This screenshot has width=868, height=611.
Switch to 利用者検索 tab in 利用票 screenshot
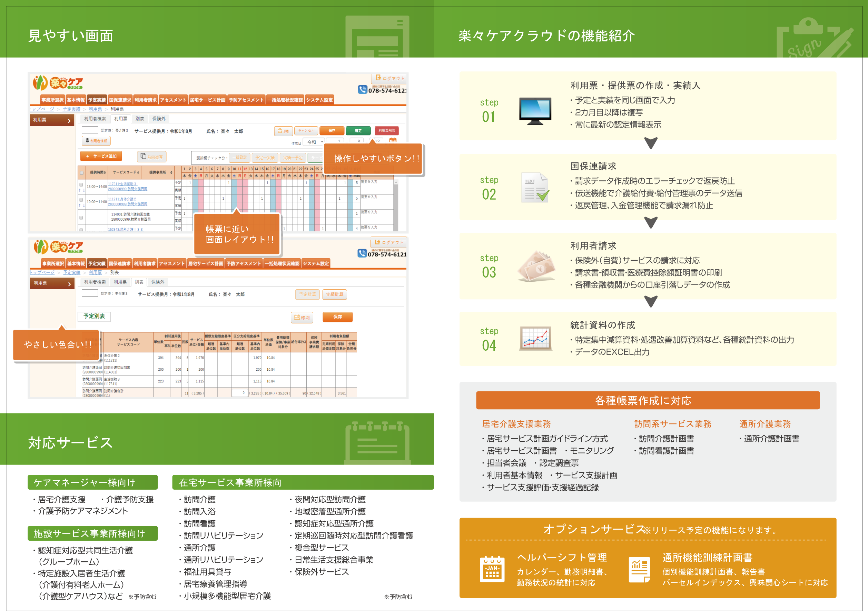coord(95,119)
